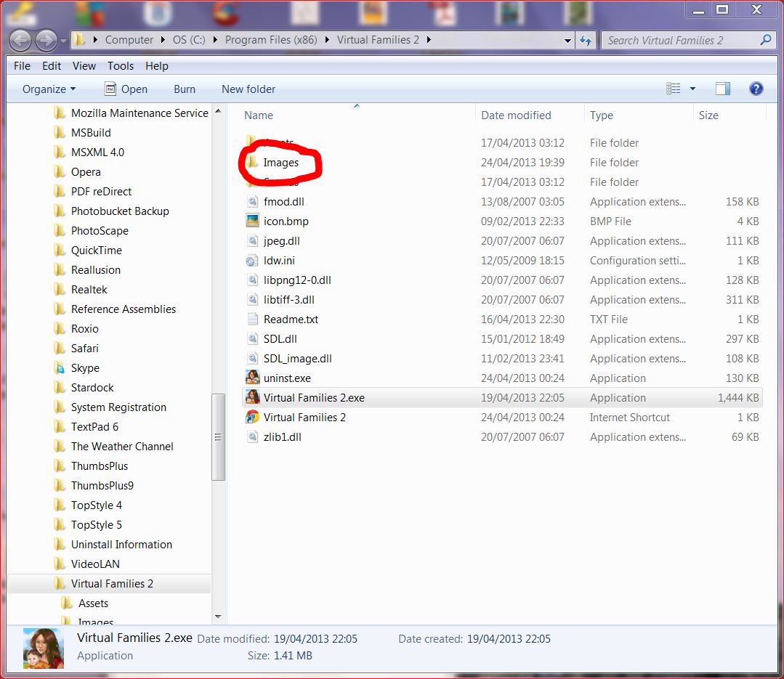This screenshot has height=679, width=784.
Task: Refresh the Virtual Families 2 folder view
Action: click(586, 41)
